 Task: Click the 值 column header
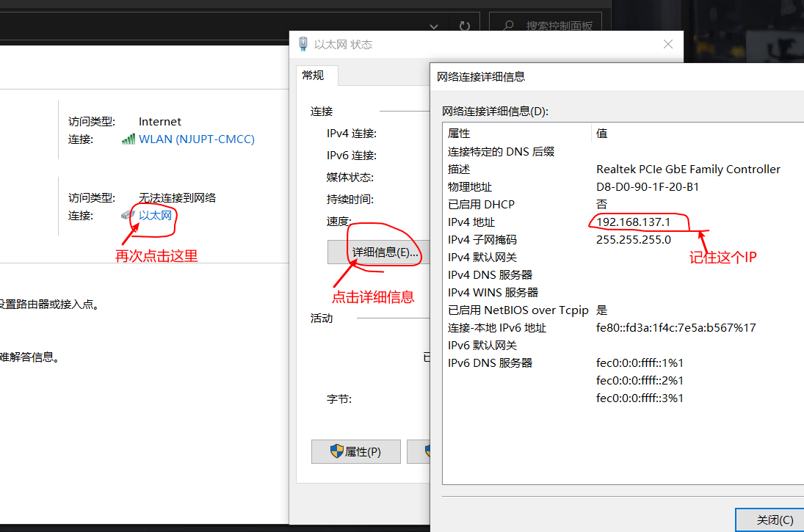(698, 134)
